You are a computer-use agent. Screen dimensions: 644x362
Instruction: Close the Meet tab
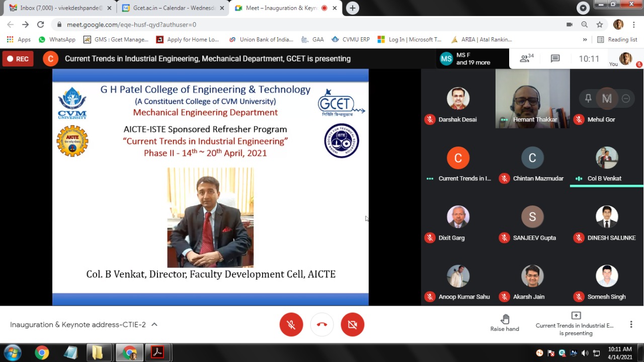click(335, 8)
